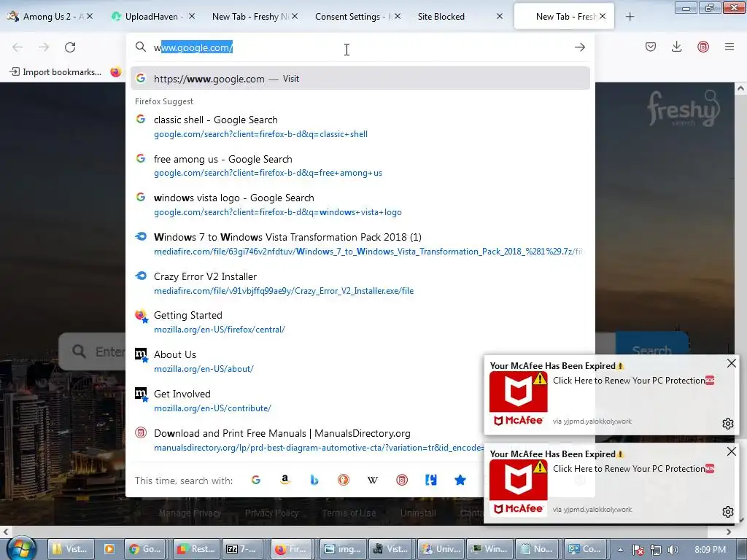Open Google Chrome taskbar button
The image size is (747, 560).
[x=147, y=549]
